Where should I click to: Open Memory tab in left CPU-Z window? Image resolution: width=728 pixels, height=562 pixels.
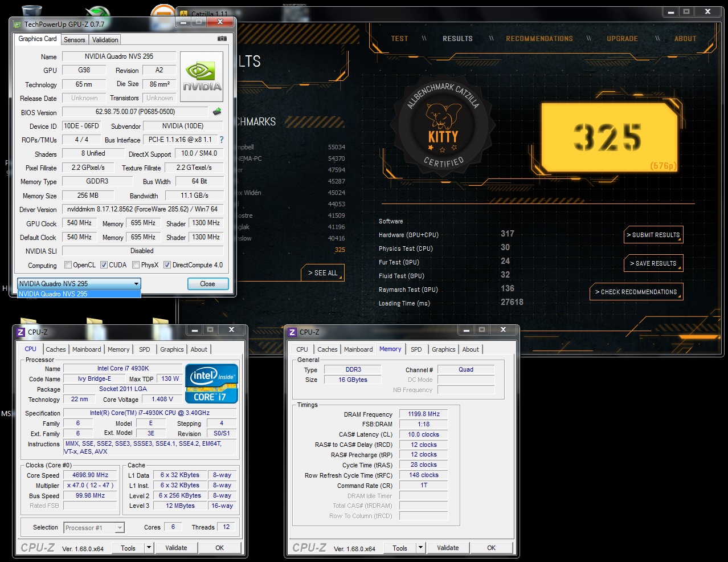(x=118, y=349)
